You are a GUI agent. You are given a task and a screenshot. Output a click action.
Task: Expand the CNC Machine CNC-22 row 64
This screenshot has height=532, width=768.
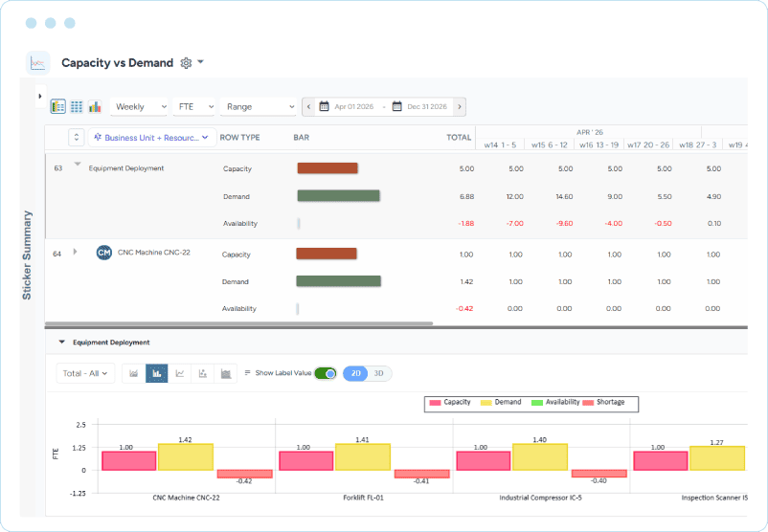[x=75, y=252]
